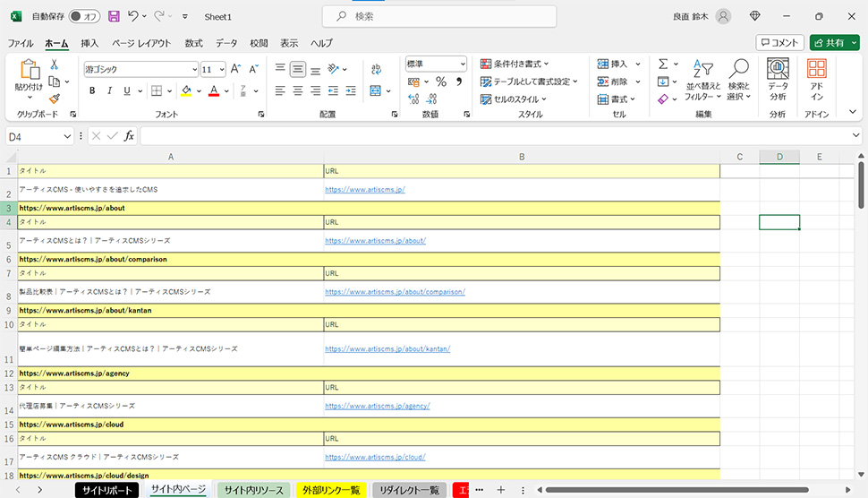
Task: Toggle bottom vertical alignment
Action: [x=316, y=69]
